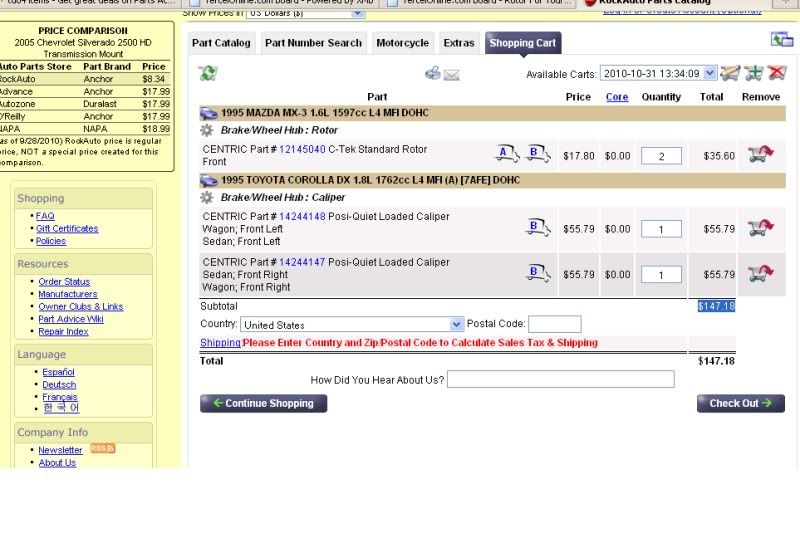Click truck B icon for caliper 14244148

tap(538, 228)
